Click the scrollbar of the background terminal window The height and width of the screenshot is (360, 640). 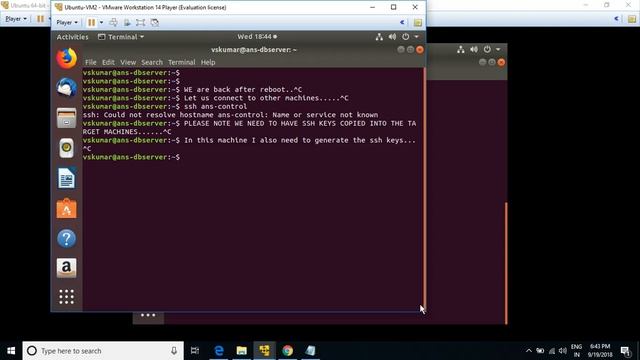[506, 263]
